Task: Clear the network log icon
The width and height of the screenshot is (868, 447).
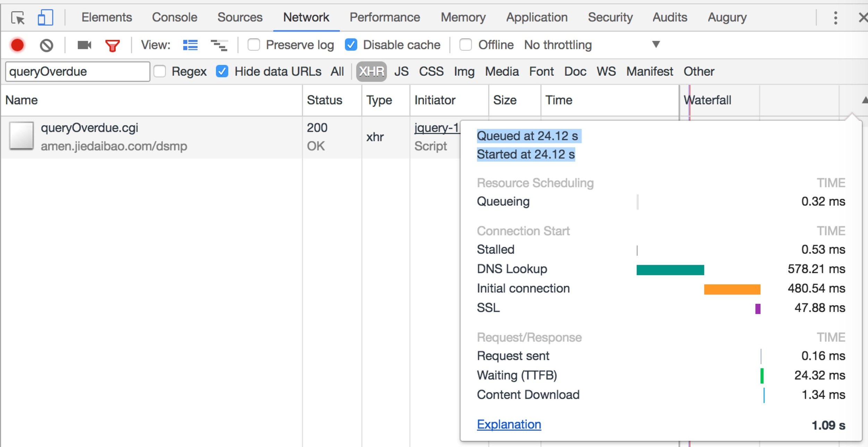Action: point(46,45)
